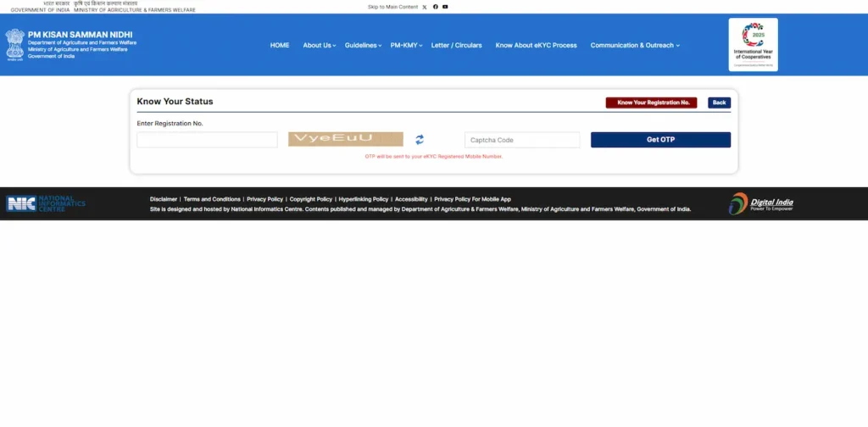Click Skip to Main Content link
Screen dimensions: 868x427
coord(392,7)
